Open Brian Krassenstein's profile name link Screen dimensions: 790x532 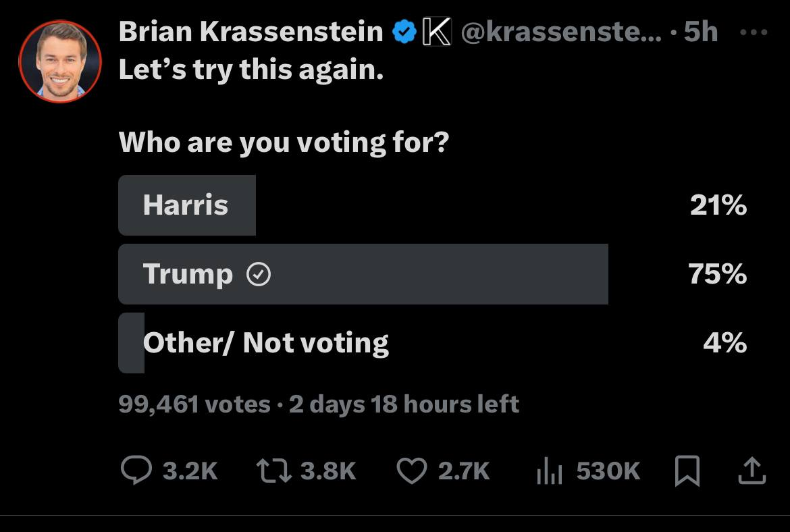coord(251,32)
